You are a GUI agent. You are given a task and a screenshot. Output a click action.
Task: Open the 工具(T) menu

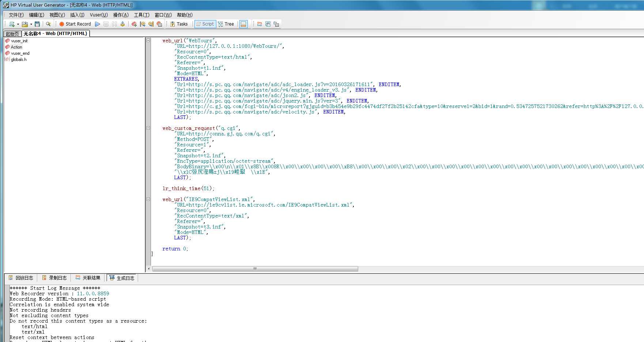click(x=141, y=15)
